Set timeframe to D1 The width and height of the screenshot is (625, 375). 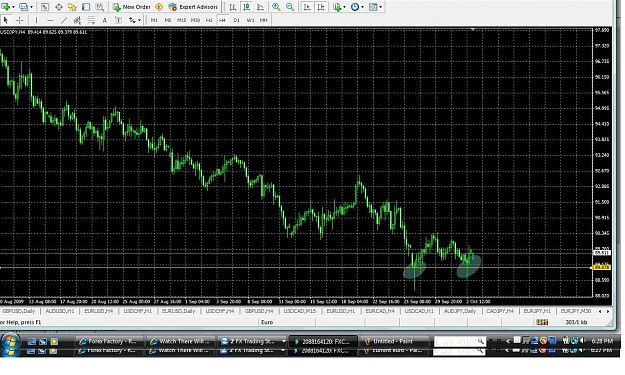pos(237,20)
